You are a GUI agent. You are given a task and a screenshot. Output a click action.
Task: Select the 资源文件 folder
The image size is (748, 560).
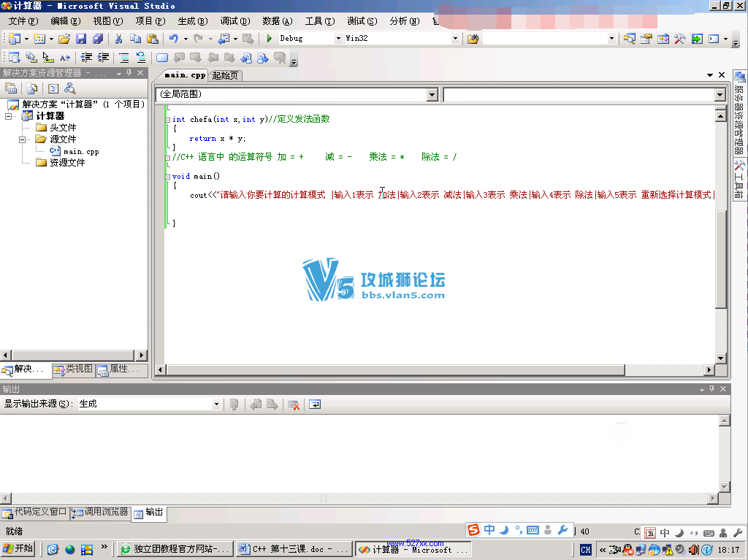[67, 163]
